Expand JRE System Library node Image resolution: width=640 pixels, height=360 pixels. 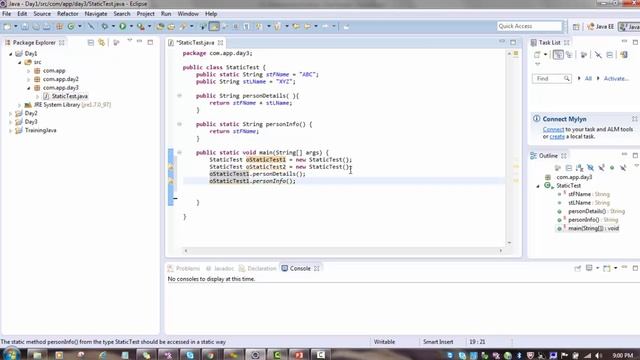coord(19,105)
